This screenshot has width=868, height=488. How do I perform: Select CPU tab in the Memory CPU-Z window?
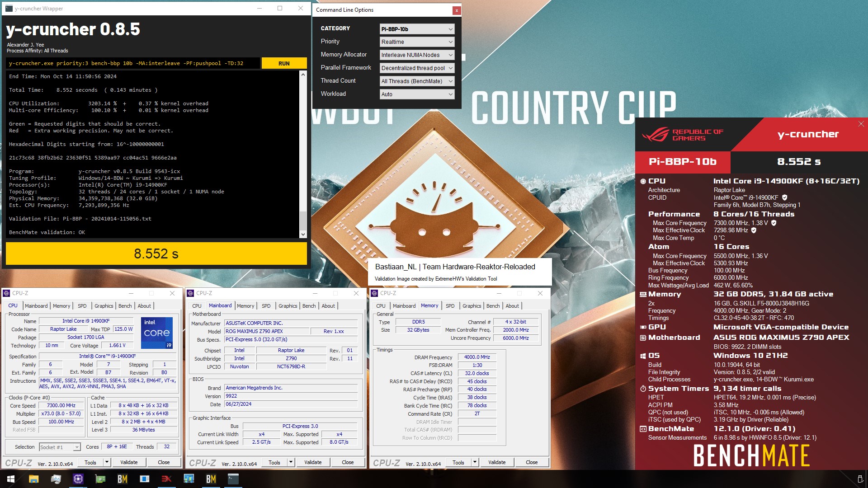(x=381, y=306)
